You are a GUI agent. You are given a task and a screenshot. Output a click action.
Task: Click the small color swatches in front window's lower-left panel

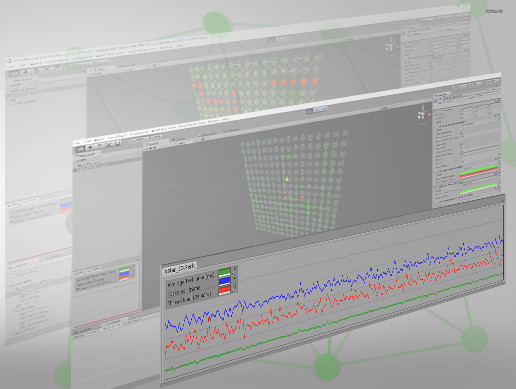click(124, 274)
